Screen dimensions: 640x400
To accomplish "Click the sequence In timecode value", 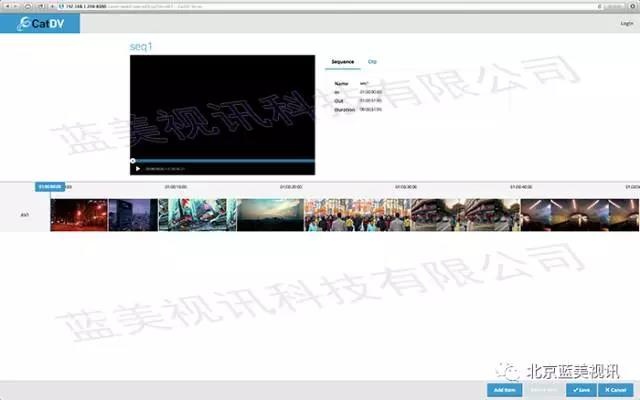I will coord(371,92).
